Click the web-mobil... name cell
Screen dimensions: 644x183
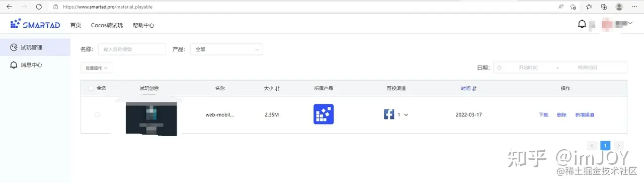[220, 115]
